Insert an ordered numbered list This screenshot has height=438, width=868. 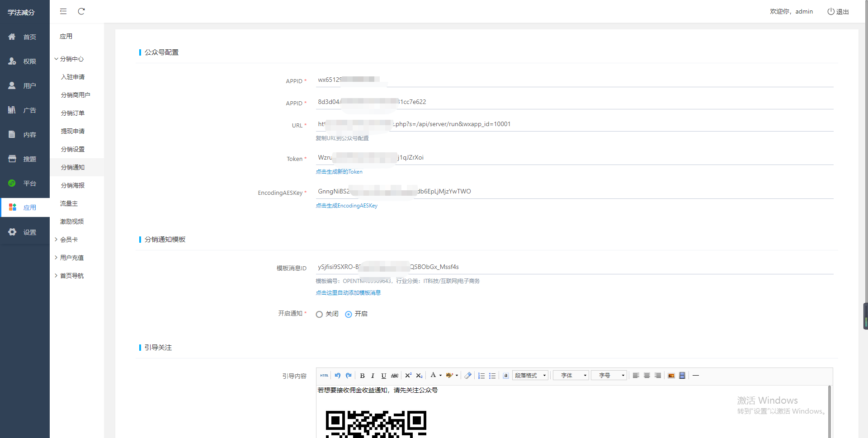pos(481,376)
